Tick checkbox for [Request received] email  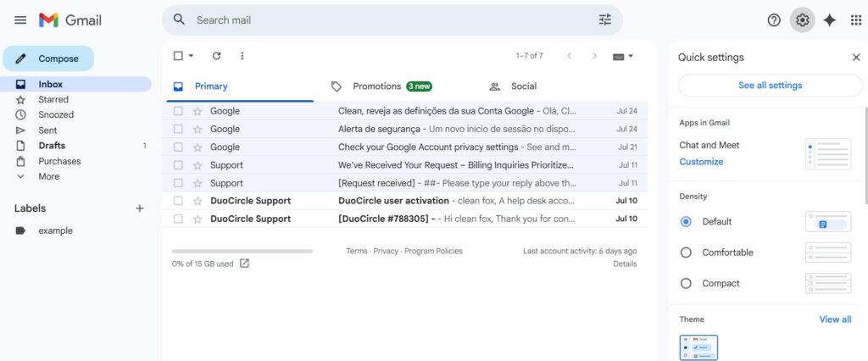click(178, 183)
